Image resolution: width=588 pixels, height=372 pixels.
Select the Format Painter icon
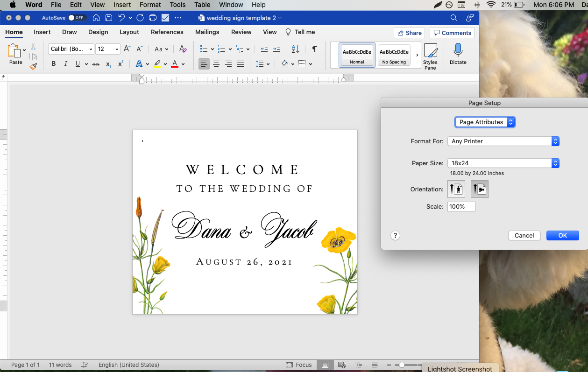pos(33,66)
